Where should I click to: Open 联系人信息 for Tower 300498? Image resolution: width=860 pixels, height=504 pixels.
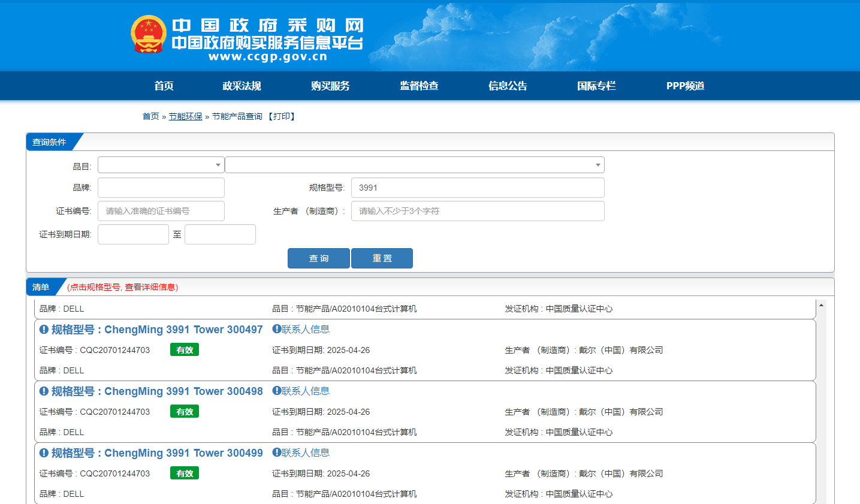click(x=306, y=391)
